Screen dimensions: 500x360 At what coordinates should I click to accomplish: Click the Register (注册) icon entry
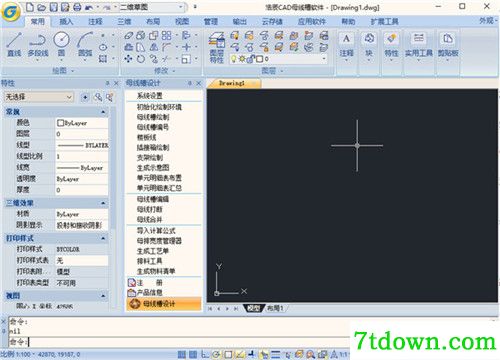pos(132,283)
